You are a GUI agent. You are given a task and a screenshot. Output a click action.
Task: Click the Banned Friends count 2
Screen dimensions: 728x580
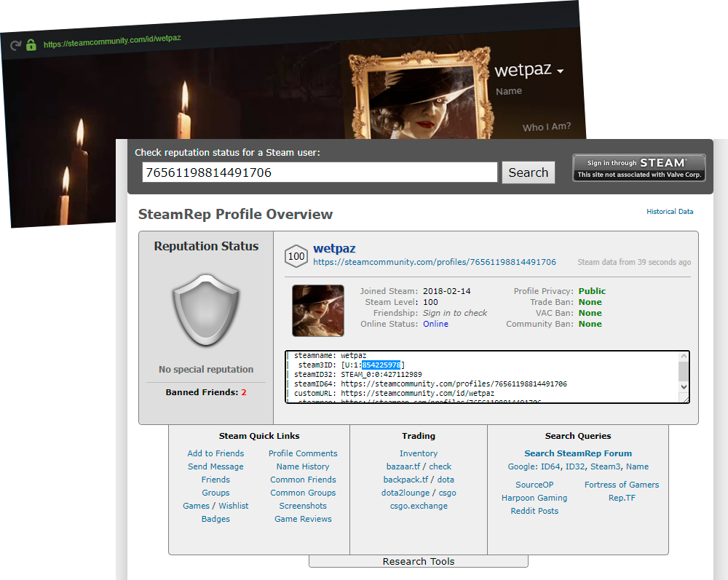(244, 392)
